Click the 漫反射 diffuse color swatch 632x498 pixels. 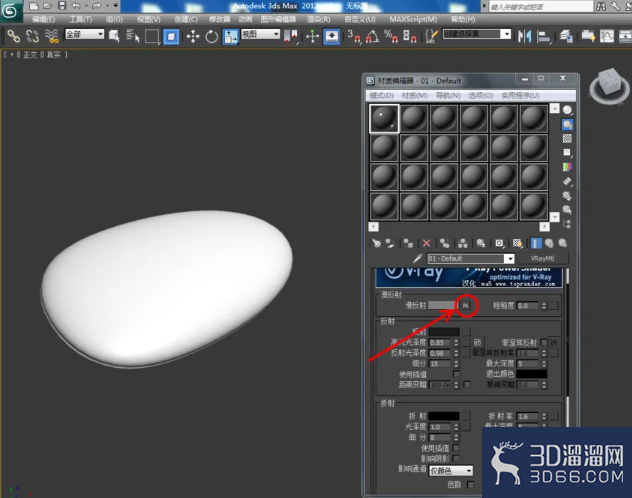coord(443,305)
